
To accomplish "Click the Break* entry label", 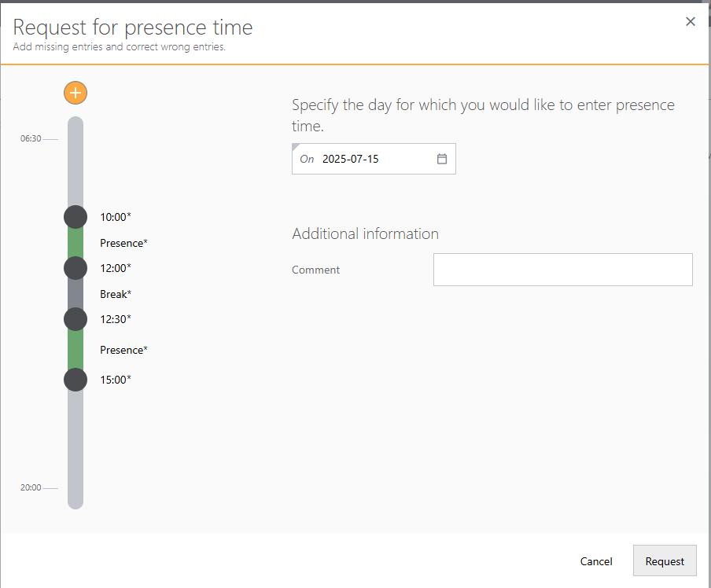I will pyautogui.click(x=116, y=294).
